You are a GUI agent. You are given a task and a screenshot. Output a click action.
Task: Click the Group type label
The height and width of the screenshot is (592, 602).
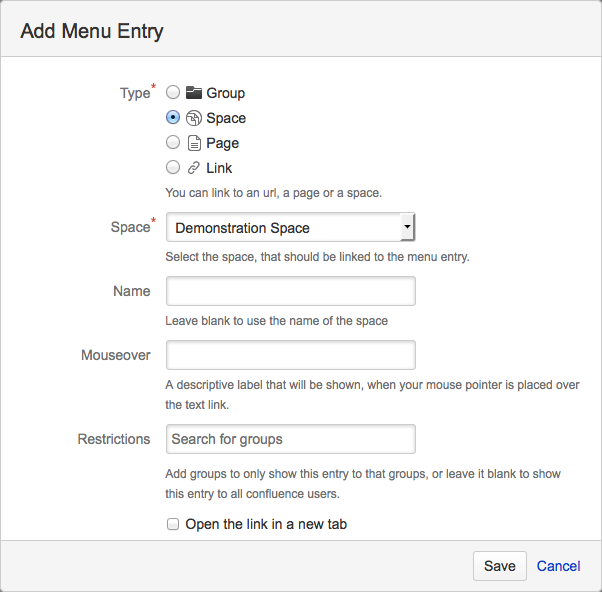(x=226, y=93)
